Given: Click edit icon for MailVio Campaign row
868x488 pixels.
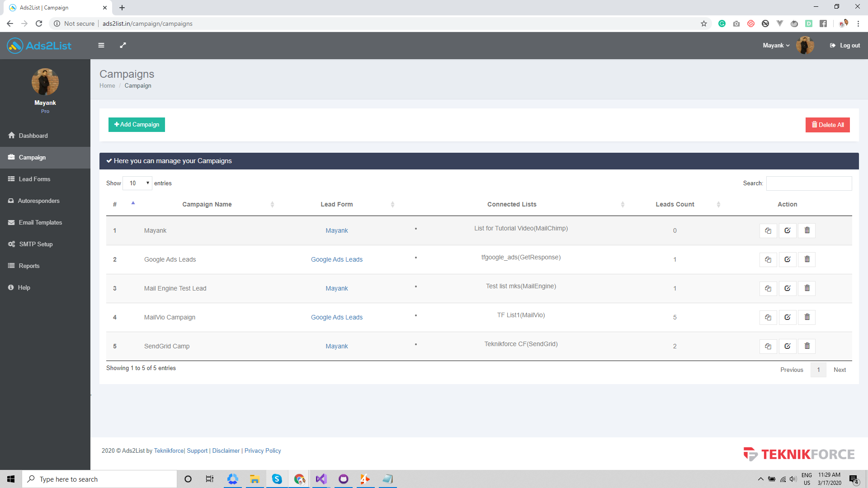Looking at the screenshot, I should tap(787, 317).
